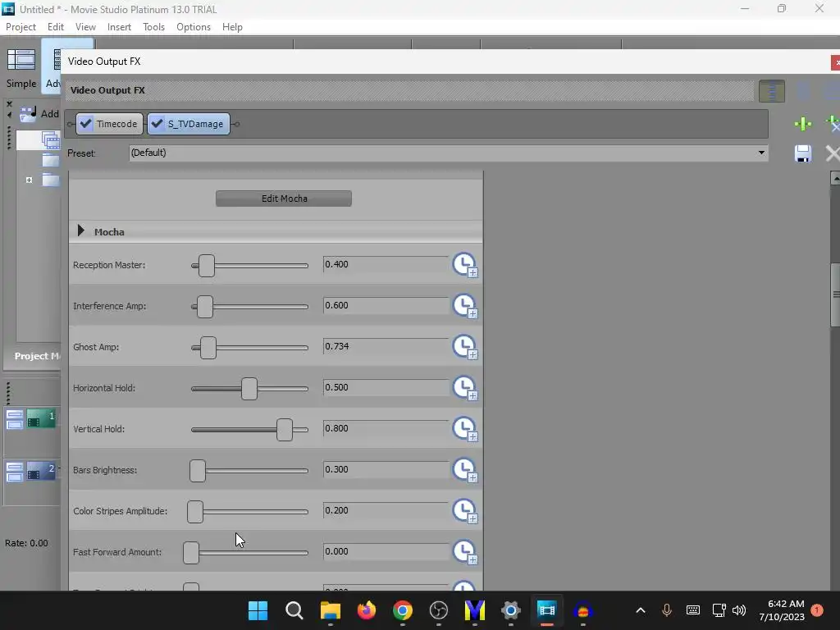Close the Video Output FX window
The width and height of the screenshot is (840, 630).
click(x=836, y=62)
